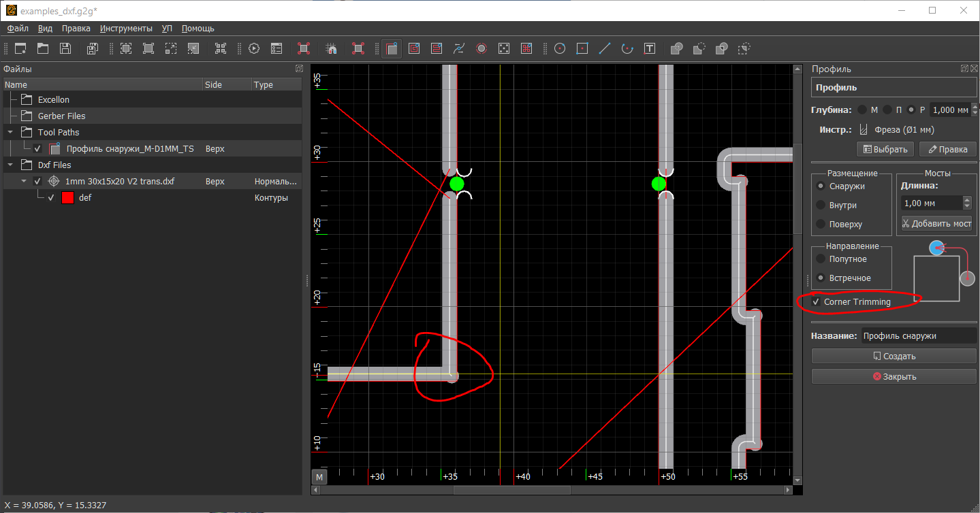Select the draw line tool

pos(604,48)
